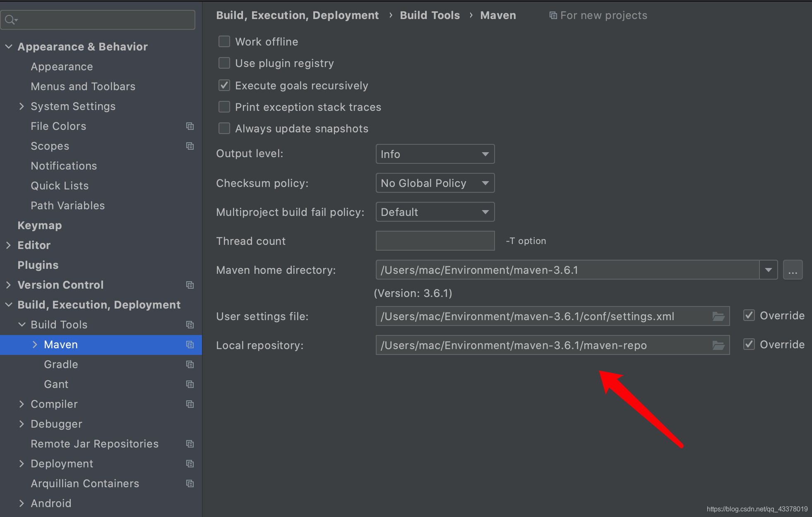This screenshot has height=517, width=812.
Task: Enable Always update snapshots checkbox
Action: click(x=224, y=128)
